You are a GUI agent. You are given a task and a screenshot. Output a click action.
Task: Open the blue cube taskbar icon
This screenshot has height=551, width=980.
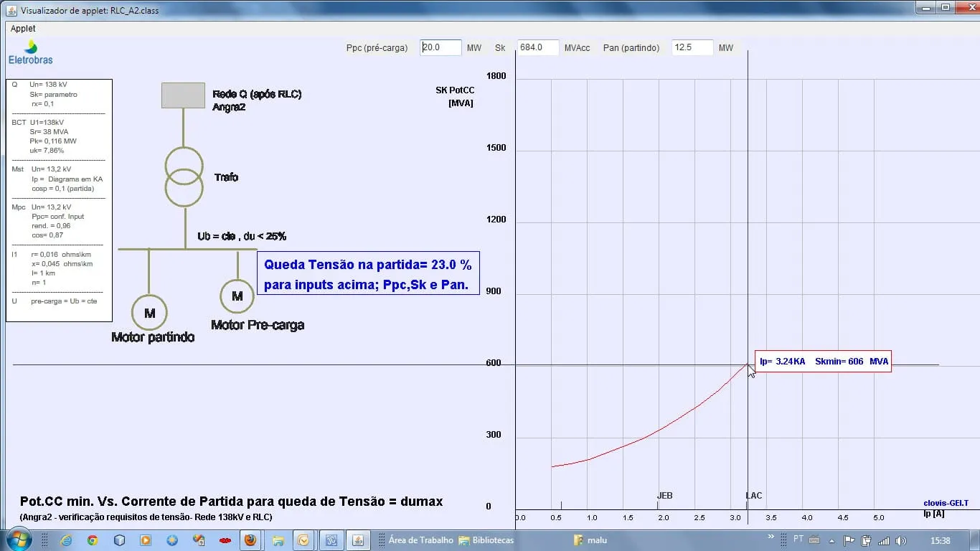click(x=119, y=540)
